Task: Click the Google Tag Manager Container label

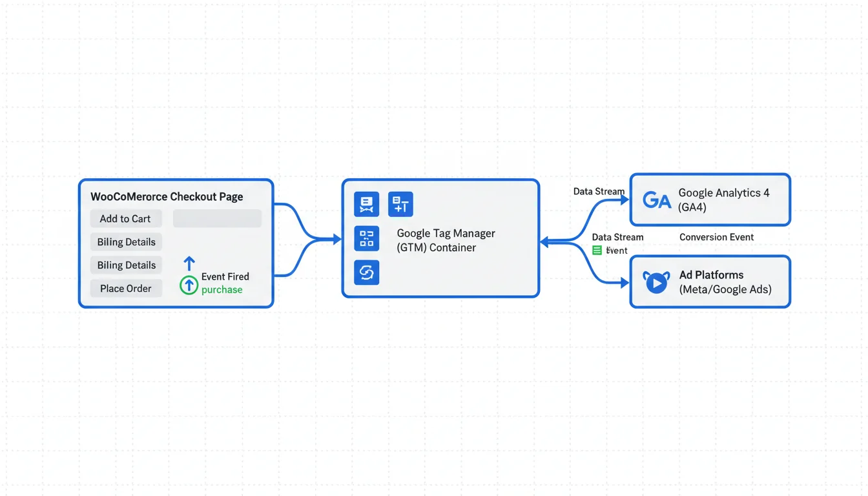Action: coord(446,240)
